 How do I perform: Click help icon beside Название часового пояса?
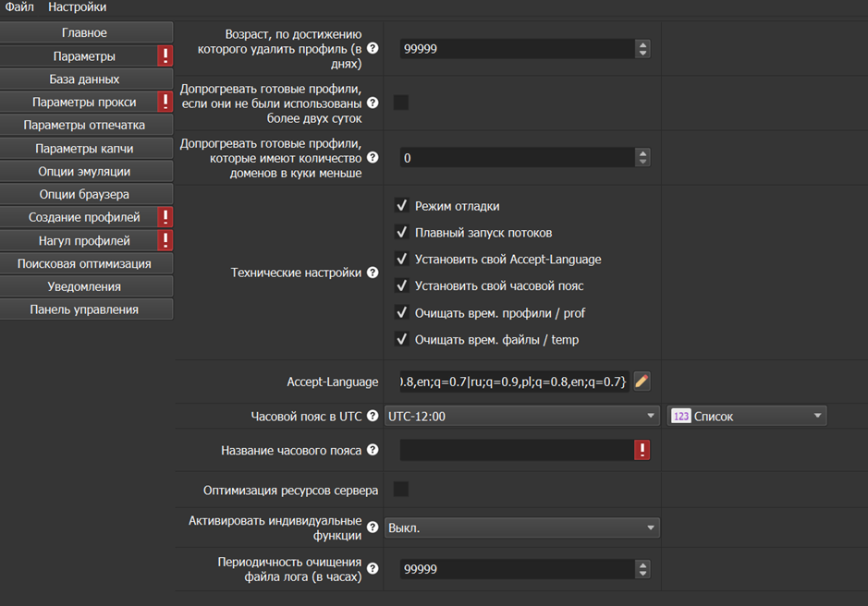click(373, 450)
